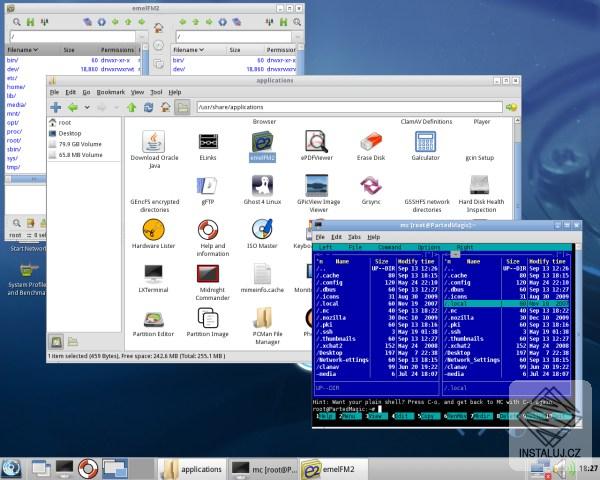Select 79.9 GB Volume in sidebar
The width and height of the screenshot is (600, 480).
[81, 144]
